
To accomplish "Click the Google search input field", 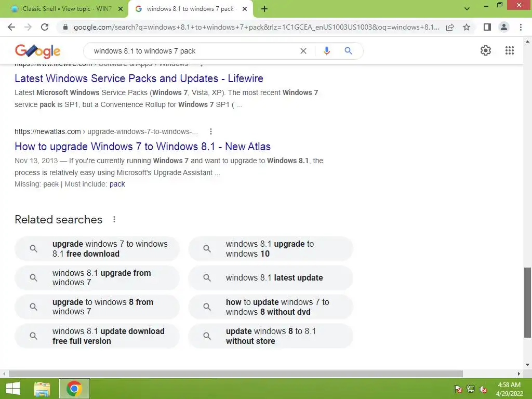I will point(193,51).
